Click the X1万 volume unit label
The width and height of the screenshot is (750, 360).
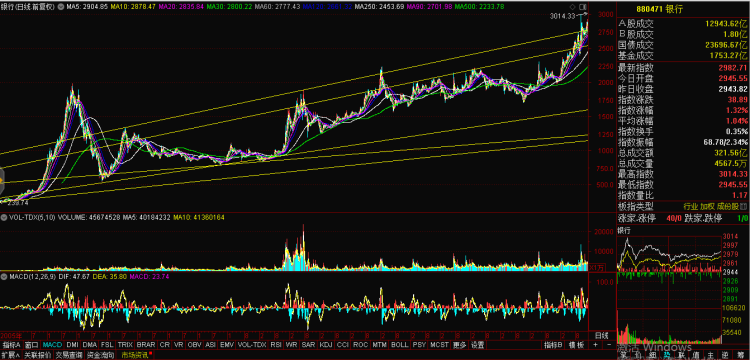point(596,267)
